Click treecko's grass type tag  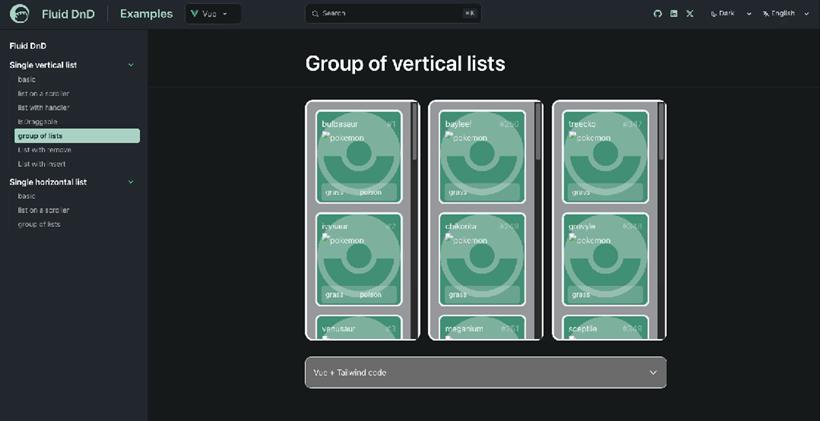[x=581, y=192]
